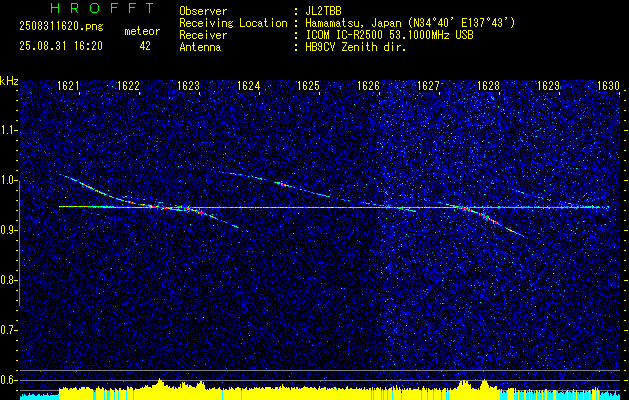Click the 1.0 kHz frequency label

click(x=8, y=180)
